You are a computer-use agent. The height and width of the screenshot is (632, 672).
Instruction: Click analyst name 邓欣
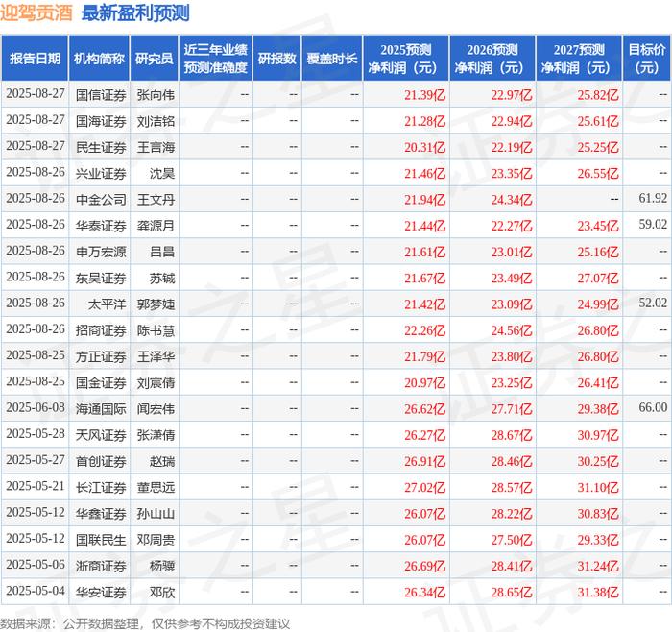coord(162,592)
